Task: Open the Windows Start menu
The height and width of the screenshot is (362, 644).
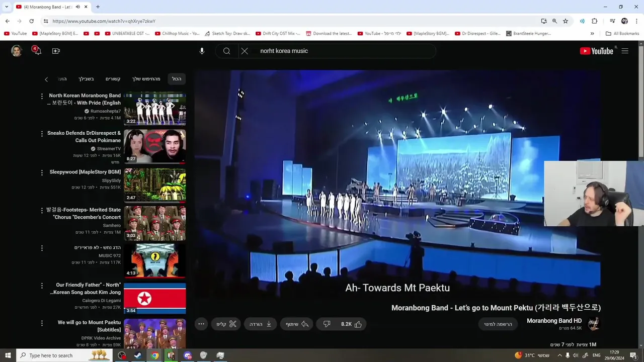Action: (x=8, y=355)
